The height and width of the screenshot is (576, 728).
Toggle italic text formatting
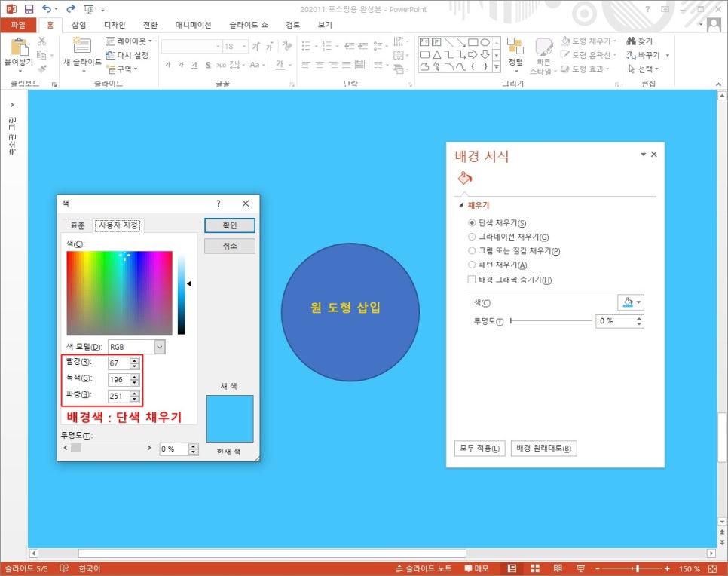[181, 65]
